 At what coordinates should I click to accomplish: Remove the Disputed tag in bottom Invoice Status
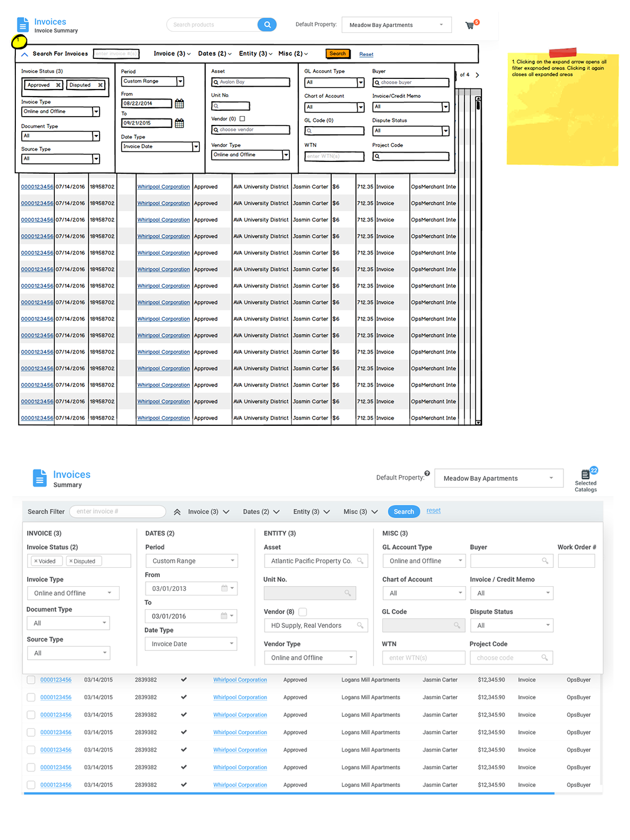pos(71,561)
